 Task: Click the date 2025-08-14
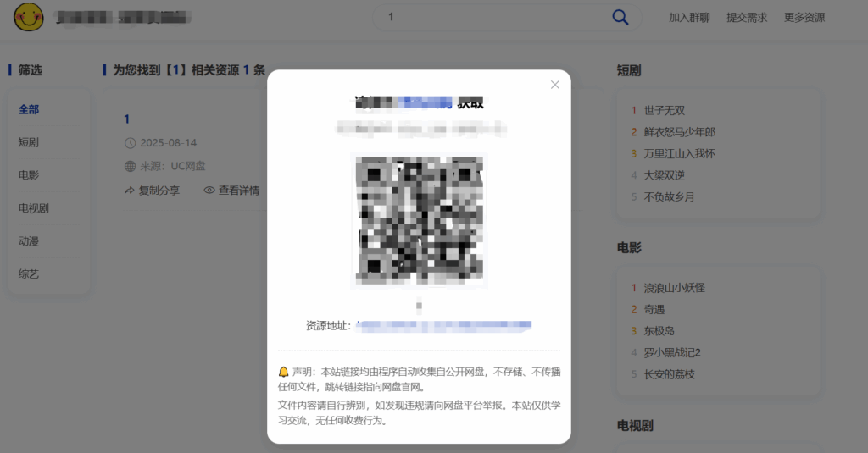click(169, 143)
